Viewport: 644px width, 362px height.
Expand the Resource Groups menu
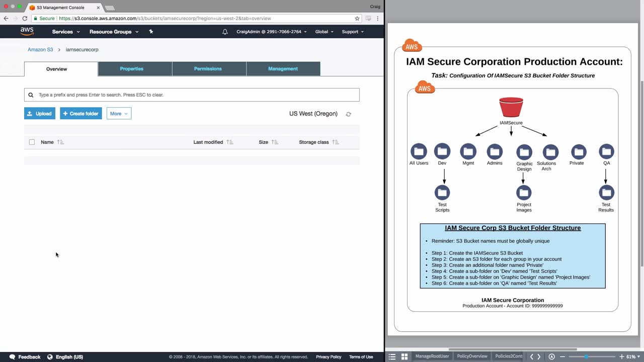click(x=114, y=32)
